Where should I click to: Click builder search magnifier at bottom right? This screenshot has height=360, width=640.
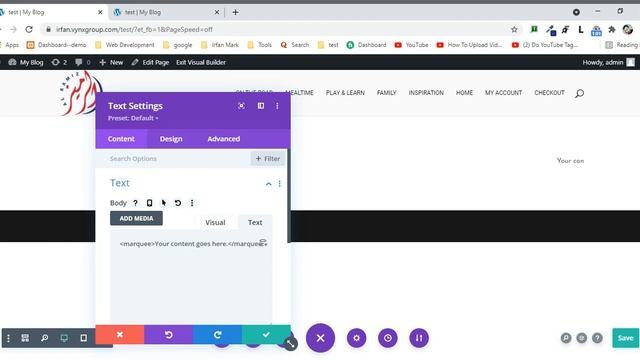pos(566,338)
